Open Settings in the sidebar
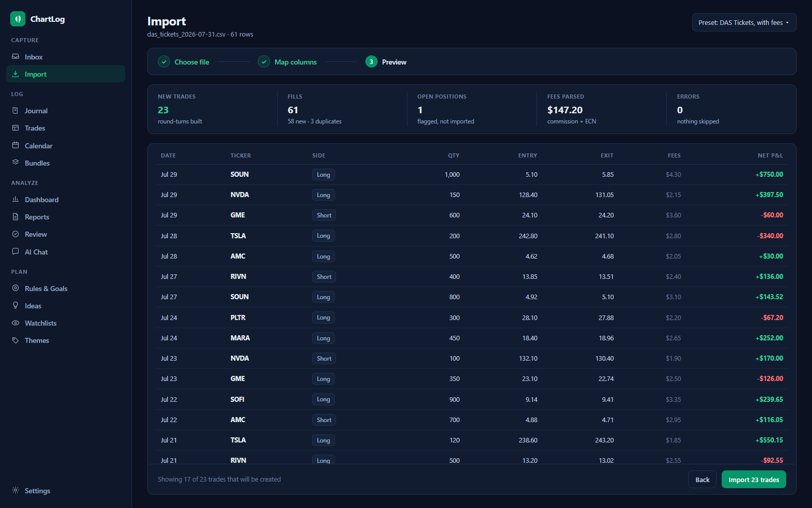 [x=65, y=491]
